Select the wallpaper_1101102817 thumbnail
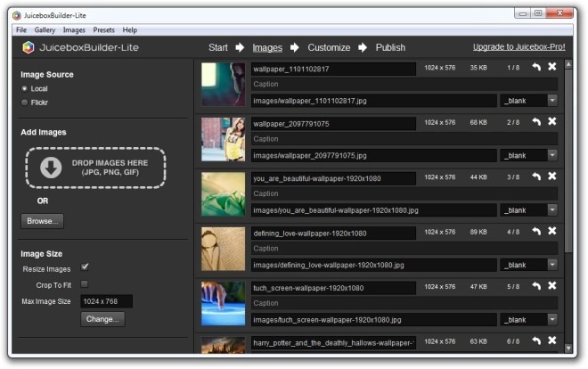Image resolution: width=588 pixels, height=369 pixels. 223,85
